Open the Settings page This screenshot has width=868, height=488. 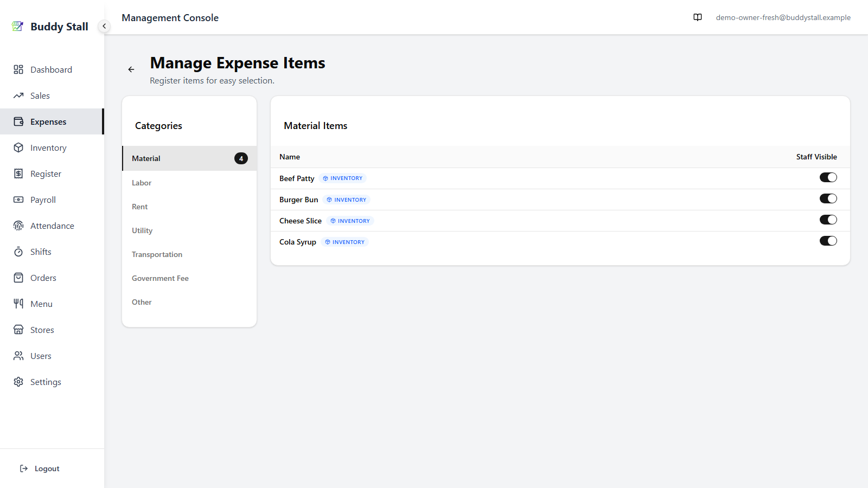coord(52,382)
